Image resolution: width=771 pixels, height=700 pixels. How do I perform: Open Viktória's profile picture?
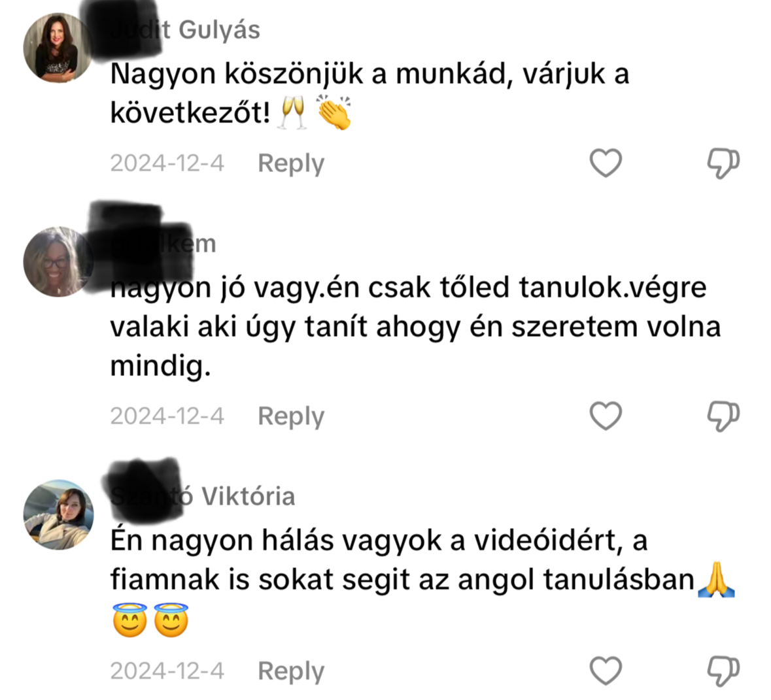58,514
